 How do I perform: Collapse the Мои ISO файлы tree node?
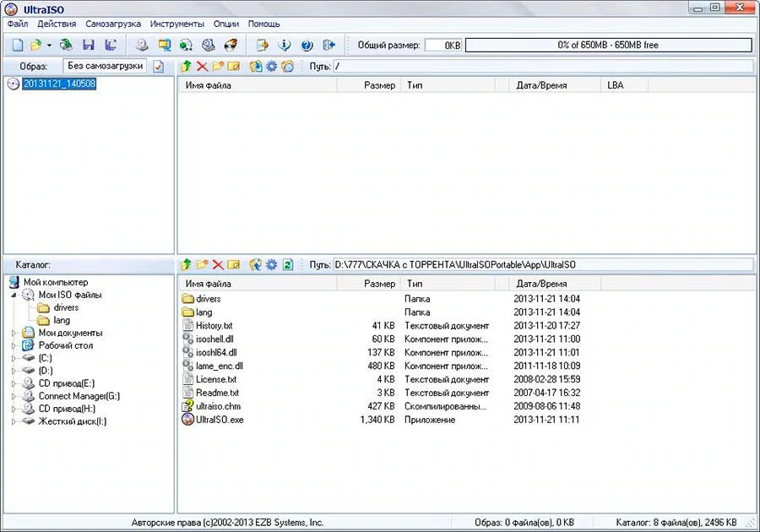point(14,295)
